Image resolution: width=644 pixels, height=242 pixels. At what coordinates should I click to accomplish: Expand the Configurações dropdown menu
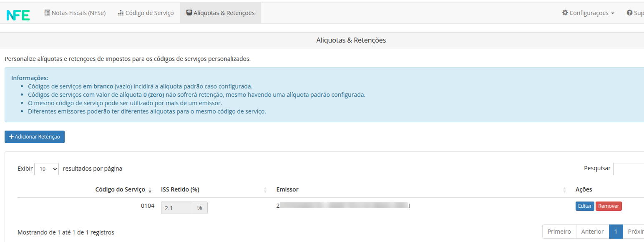[588, 13]
